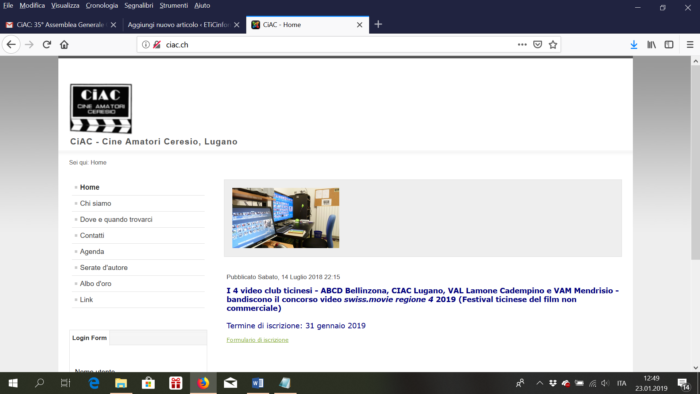The image size is (700, 394).
Task: Reload the current page
Action: (x=47, y=45)
